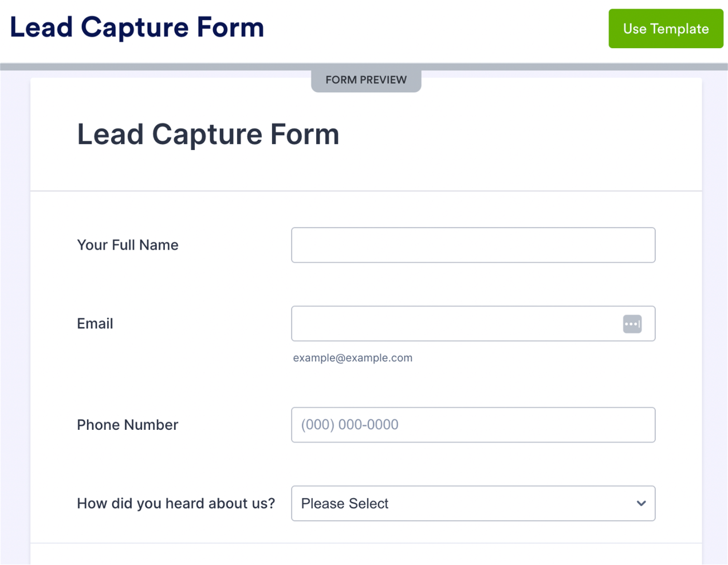Viewport: 728px width, 565px height.
Task: Click the example@example.com hint text
Action: click(x=352, y=358)
